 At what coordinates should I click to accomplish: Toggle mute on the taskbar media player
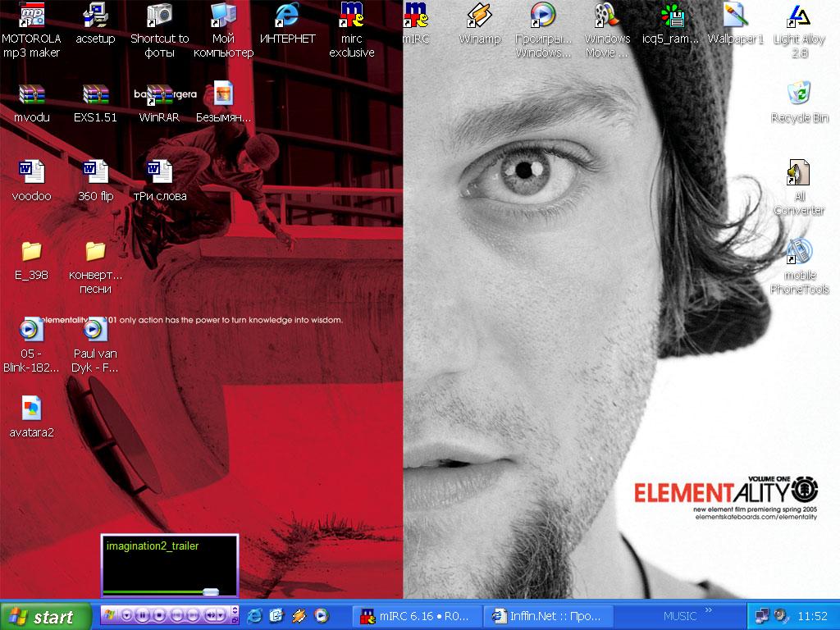click(x=212, y=615)
